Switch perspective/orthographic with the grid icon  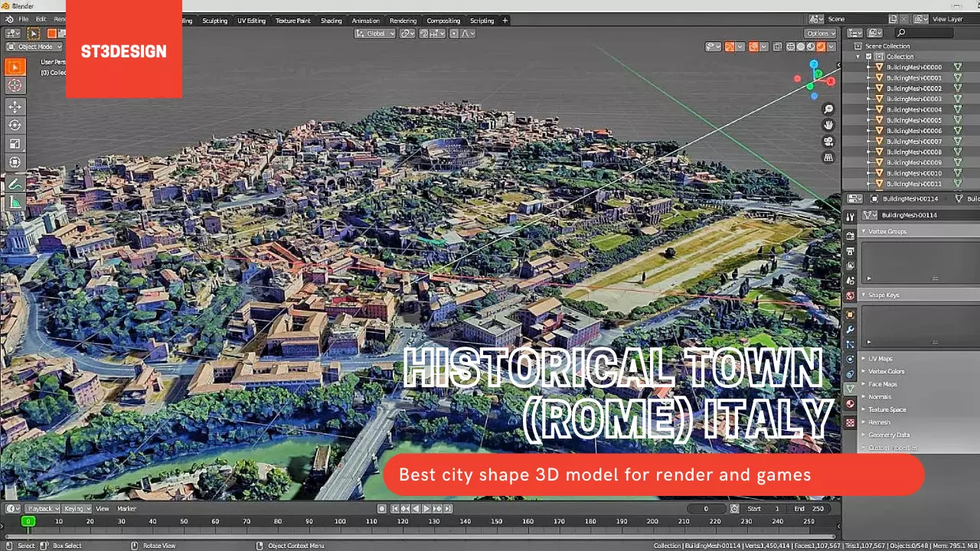(828, 158)
